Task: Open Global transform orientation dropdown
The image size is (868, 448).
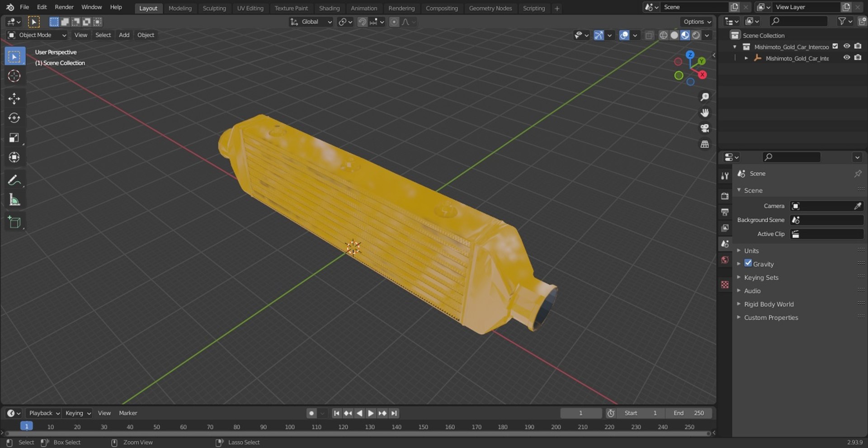Action: coord(311,22)
